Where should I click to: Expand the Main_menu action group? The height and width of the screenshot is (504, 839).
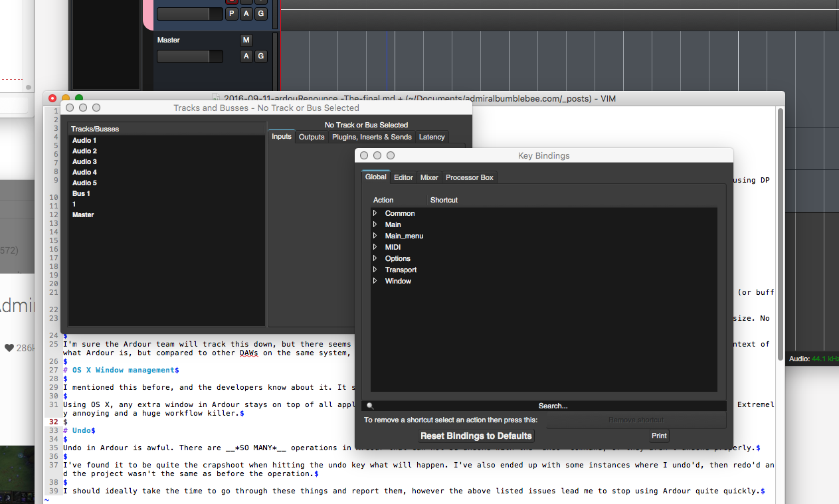[375, 236]
